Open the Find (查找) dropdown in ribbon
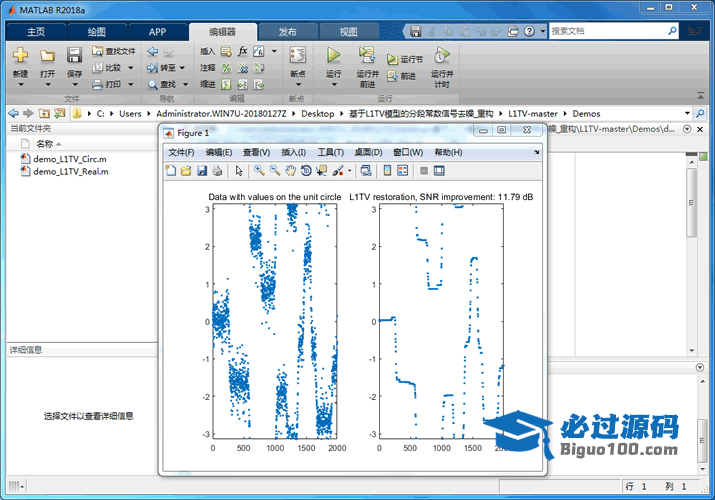Image resolution: width=715 pixels, height=500 pixels. click(185, 84)
